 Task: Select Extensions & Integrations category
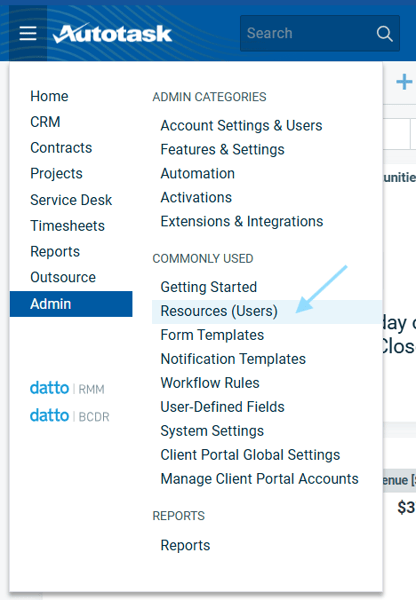tap(242, 221)
